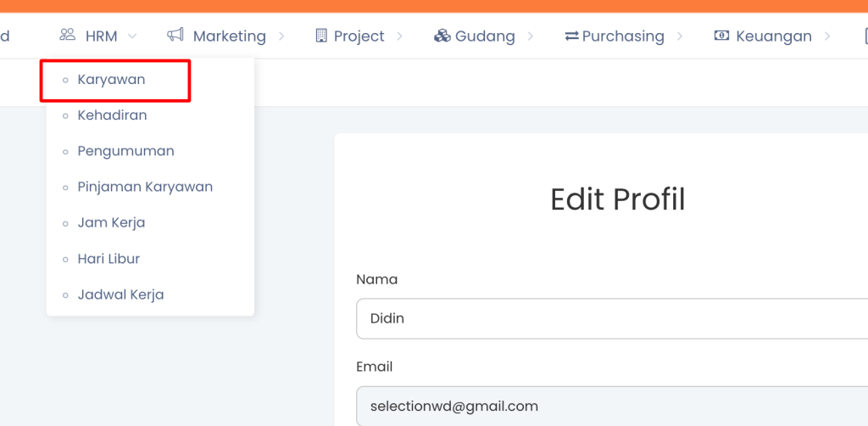This screenshot has width=868, height=426.
Task: Collapse the HRM menu chevron
Action: coord(132,36)
